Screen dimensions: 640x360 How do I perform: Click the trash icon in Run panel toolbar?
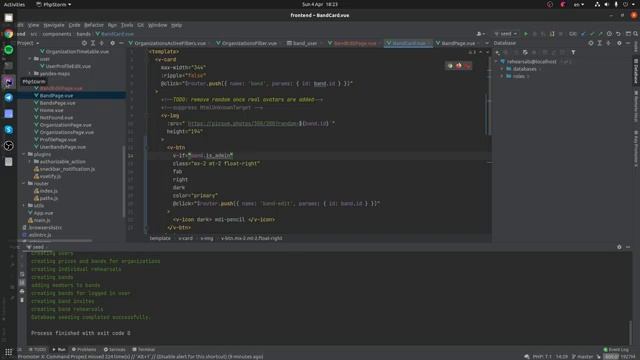point(22,300)
